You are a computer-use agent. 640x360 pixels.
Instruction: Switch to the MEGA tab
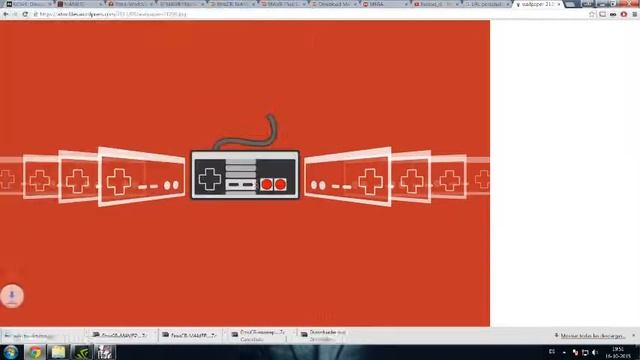click(384, 4)
